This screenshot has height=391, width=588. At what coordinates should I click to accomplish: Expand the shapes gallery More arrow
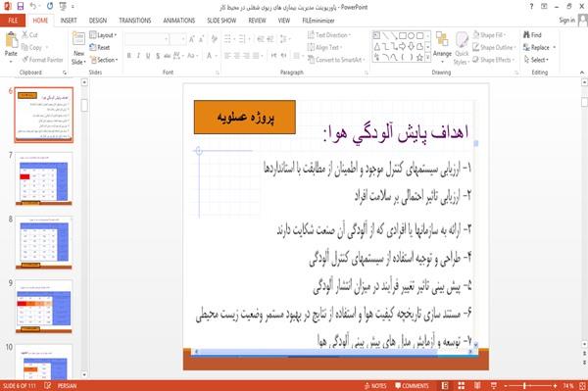tap(428, 58)
